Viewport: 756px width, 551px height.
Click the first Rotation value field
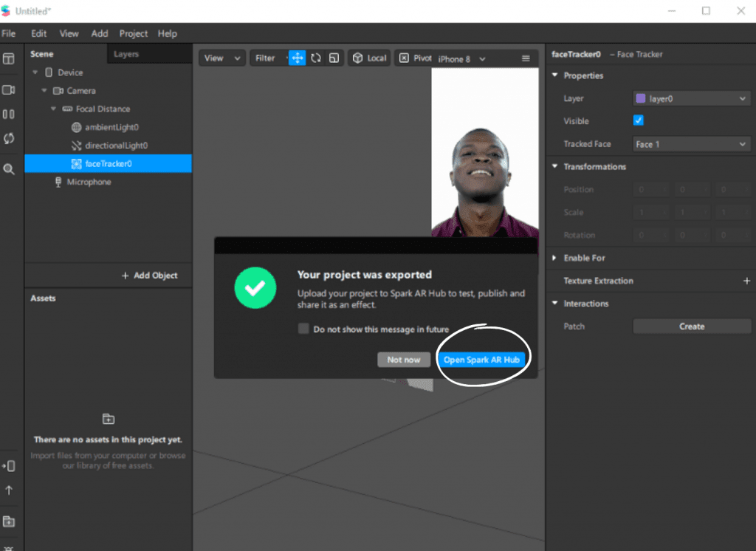click(650, 235)
